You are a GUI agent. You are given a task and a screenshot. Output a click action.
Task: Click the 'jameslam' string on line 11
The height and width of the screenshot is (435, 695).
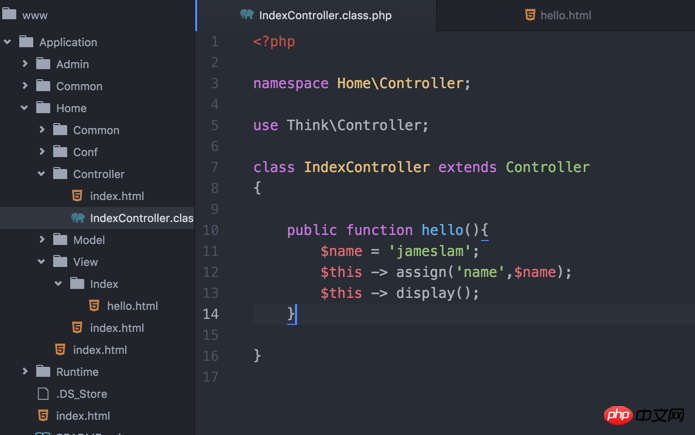(429, 251)
